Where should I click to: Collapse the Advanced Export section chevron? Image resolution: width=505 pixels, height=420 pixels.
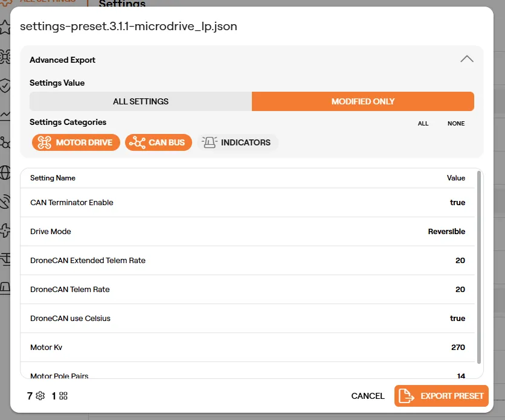[x=467, y=59]
